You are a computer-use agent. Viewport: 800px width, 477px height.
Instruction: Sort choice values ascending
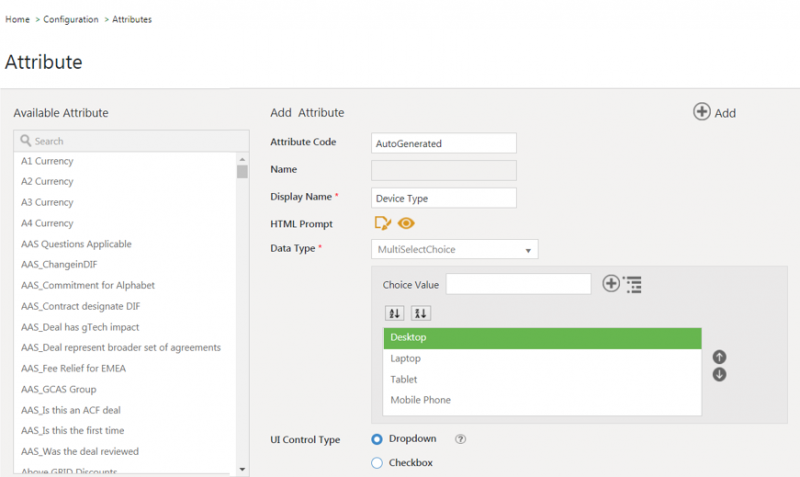pyautogui.click(x=394, y=313)
